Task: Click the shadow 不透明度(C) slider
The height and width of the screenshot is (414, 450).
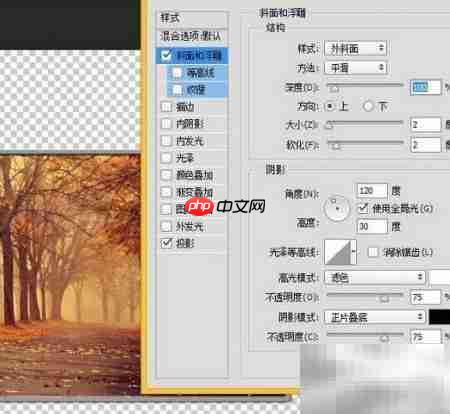Action: (365, 335)
